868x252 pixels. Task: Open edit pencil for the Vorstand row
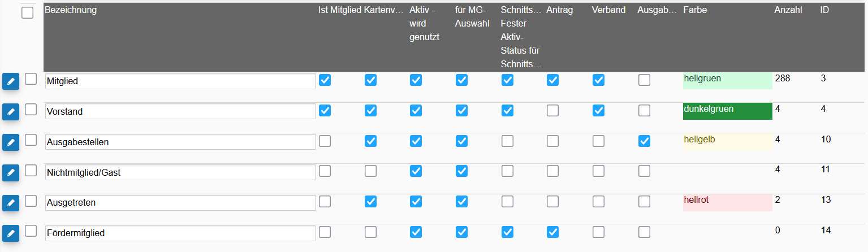tap(11, 112)
